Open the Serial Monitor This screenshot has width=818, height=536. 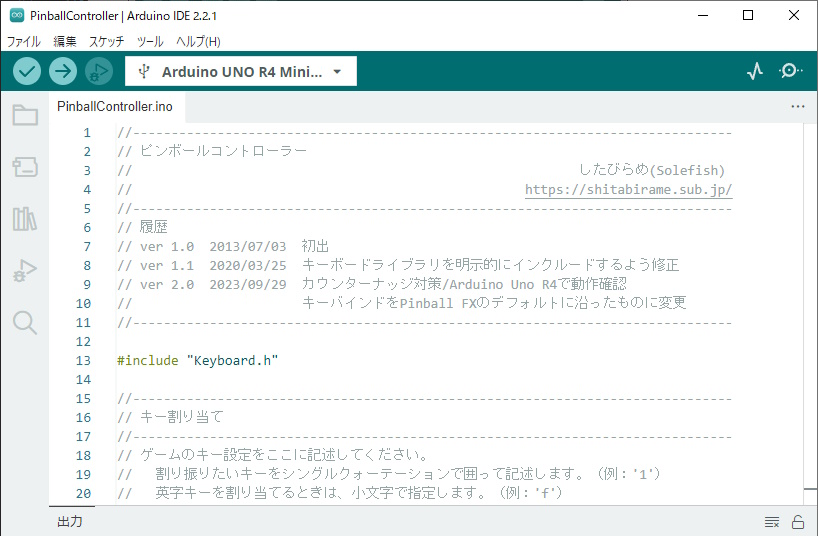[790, 71]
